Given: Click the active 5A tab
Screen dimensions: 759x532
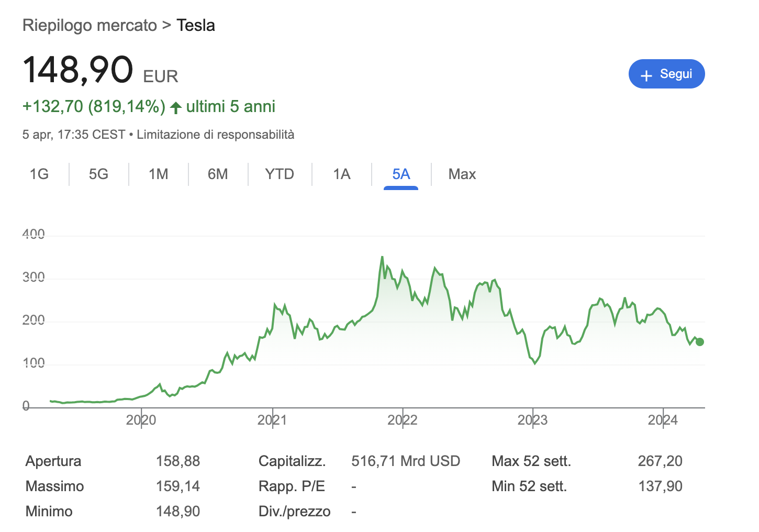Looking at the screenshot, I should [401, 174].
